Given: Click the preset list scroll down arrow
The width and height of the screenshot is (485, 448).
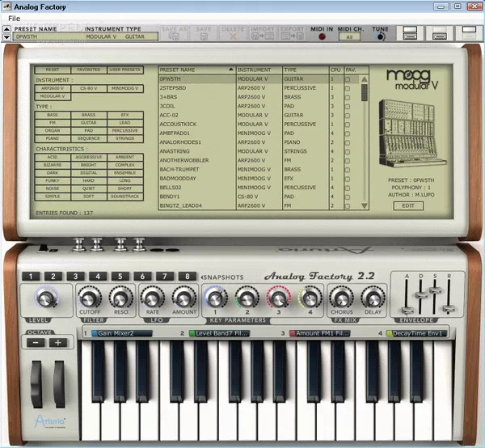Looking at the screenshot, I should [x=364, y=205].
